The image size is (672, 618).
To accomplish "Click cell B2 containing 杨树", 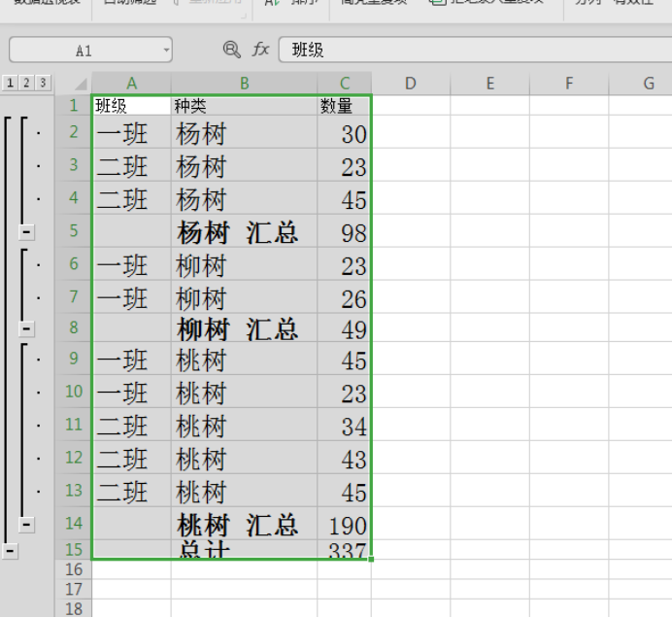I will coord(245,131).
